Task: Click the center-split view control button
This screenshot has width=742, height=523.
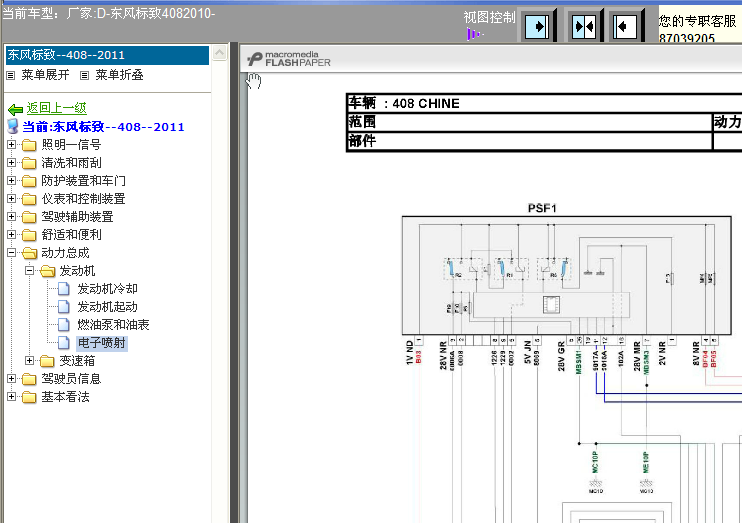Action: click(584, 26)
